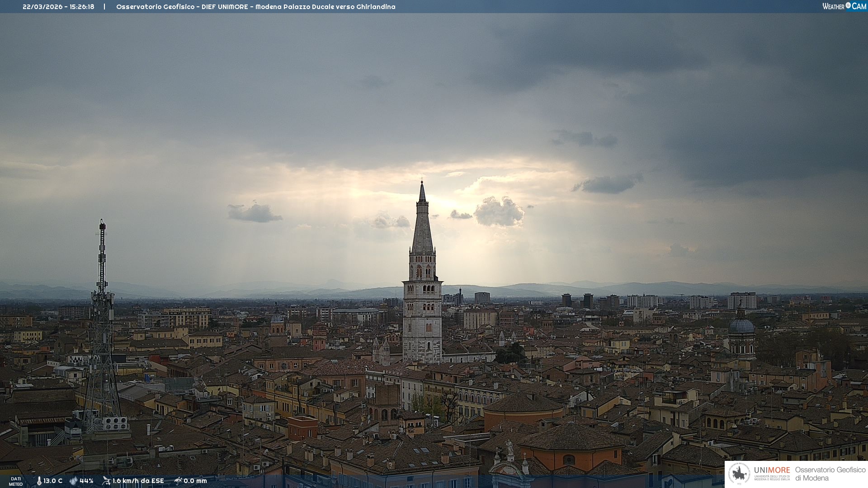This screenshot has width=868, height=488.
Task: Click the UNIMORE university crest seal
Action: point(739,474)
